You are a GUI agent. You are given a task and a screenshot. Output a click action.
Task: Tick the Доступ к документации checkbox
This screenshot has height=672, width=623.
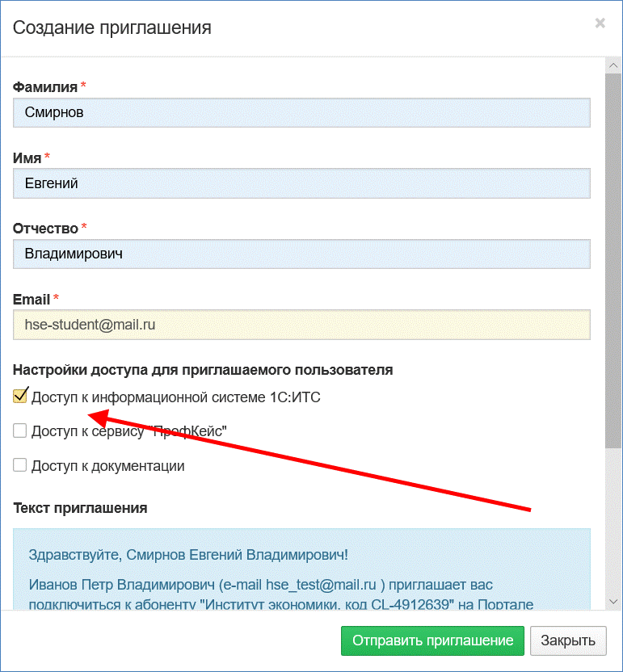tap(20, 466)
